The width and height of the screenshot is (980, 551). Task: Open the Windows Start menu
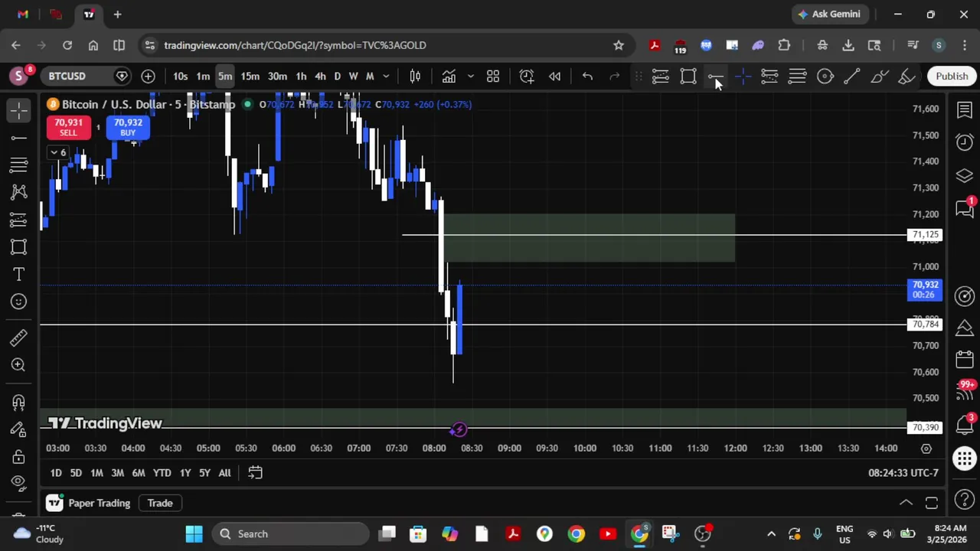pos(194,534)
